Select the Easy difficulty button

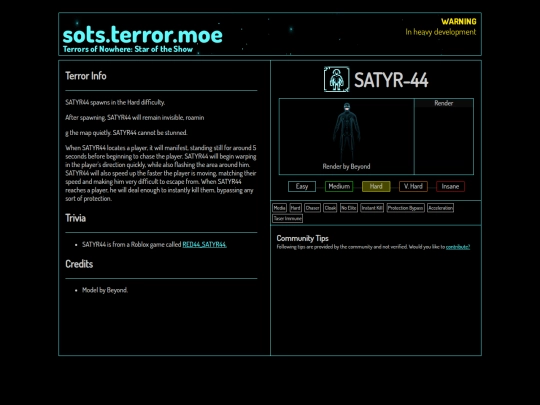click(x=302, y=186)
